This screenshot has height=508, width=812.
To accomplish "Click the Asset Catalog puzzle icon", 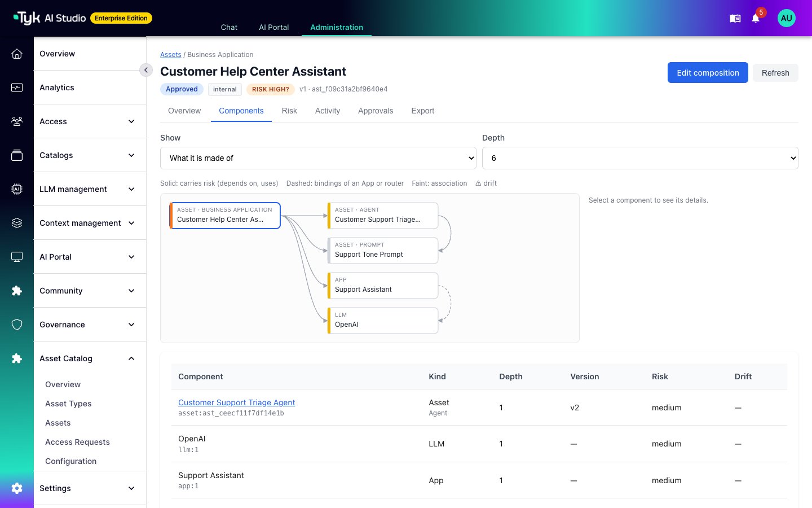I will point(17,358).
